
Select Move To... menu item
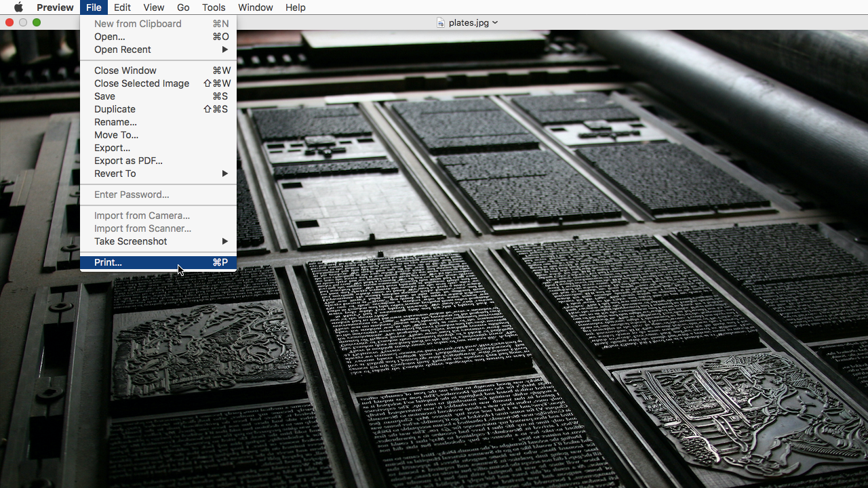(158, 135)
